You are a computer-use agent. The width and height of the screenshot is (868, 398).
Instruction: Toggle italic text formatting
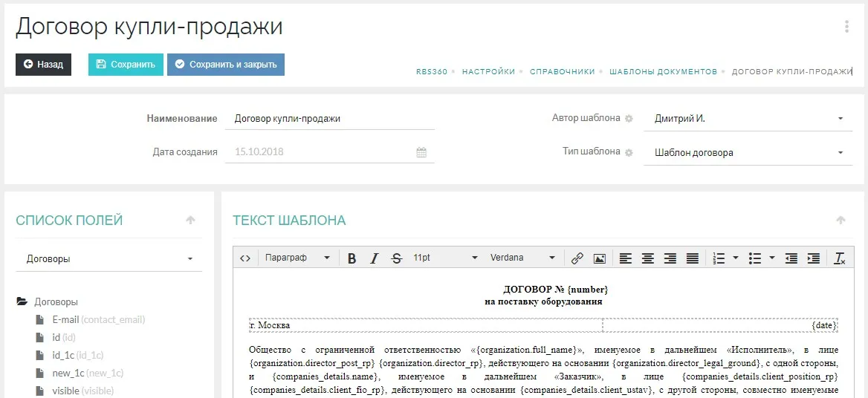tap(375, 258)
